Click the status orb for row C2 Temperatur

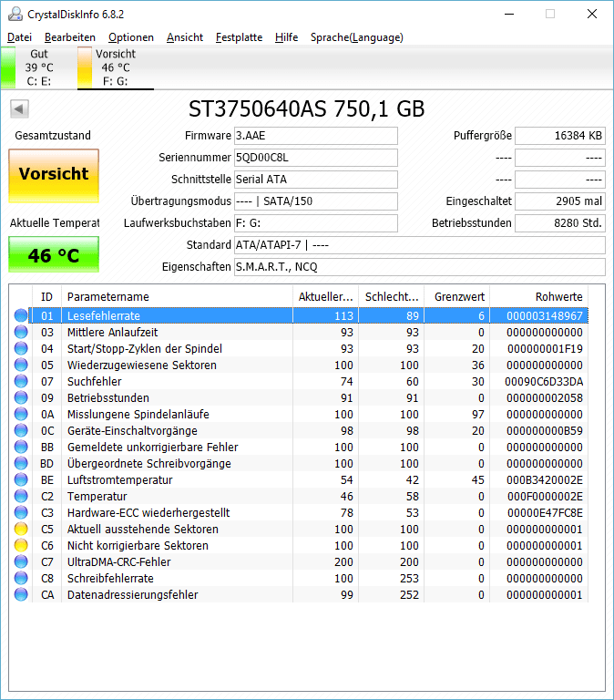click(x=21, y=496)
